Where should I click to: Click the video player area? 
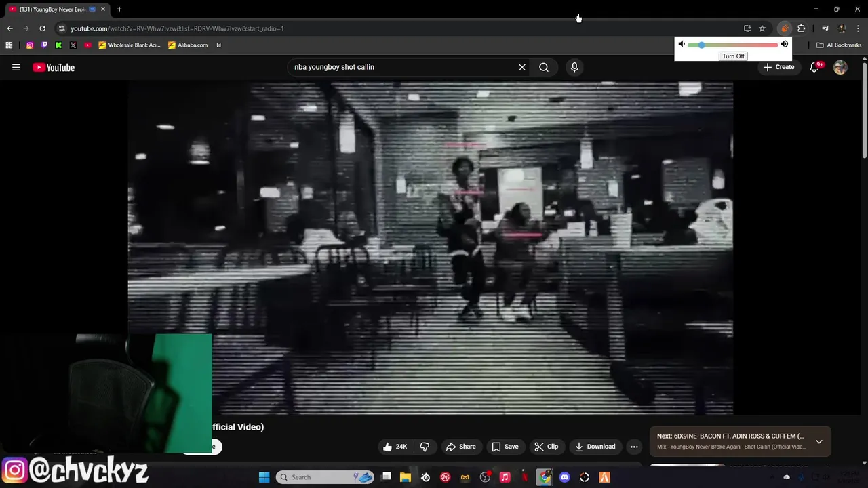430,247
